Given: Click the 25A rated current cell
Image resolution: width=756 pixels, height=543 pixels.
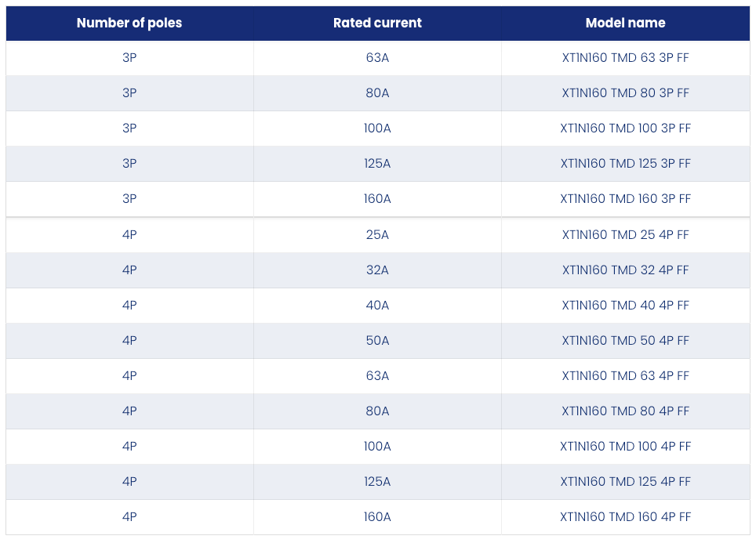Looking at the screenshot, I should click(x=377, y=234).
